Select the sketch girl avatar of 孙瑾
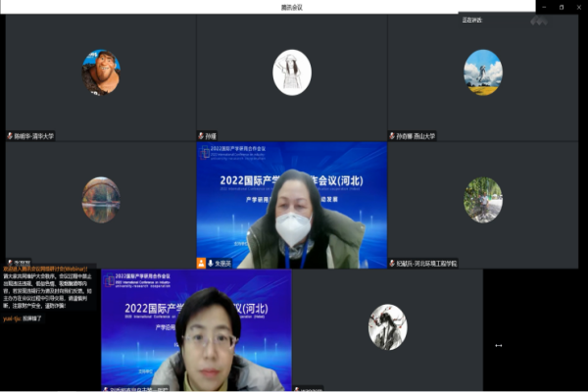This screenshot has width=588, height=392. pos(291,72)
